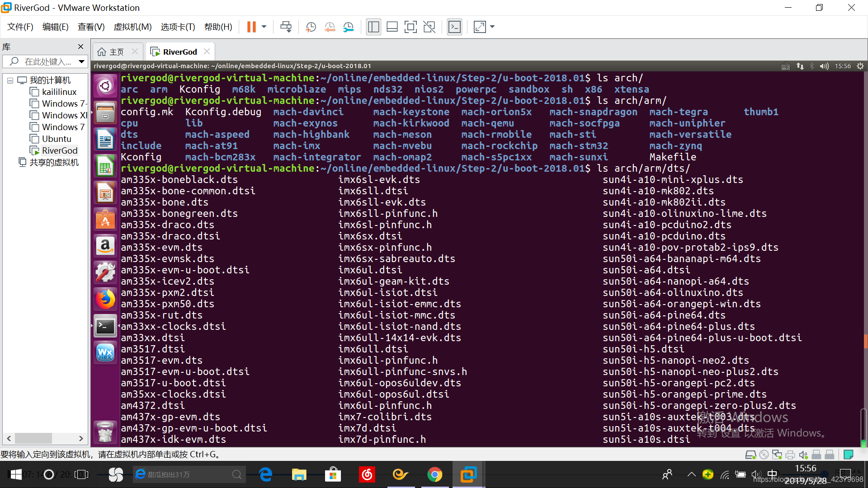Open the console view button
The image size is (868, 488).
454,27
